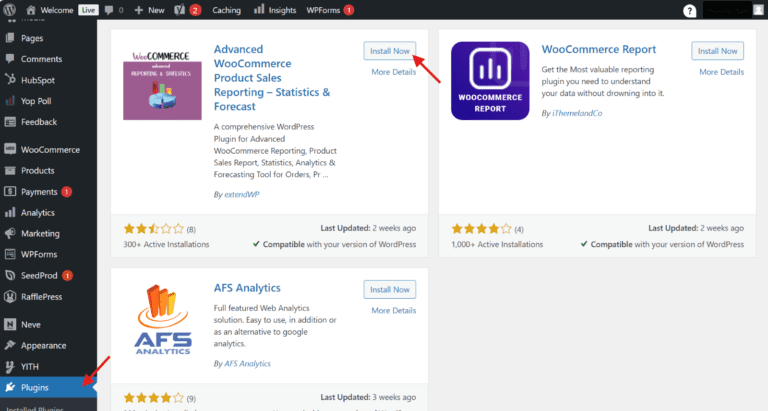Viewport: 768px width, 411px height.
Task: Install the AFS Analytics plugin
Action: click(389, 290)
